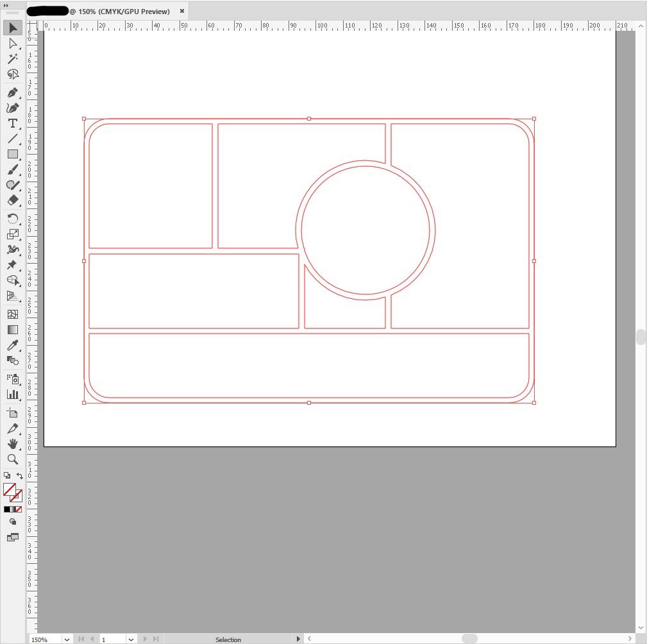Apply Gradient mode button

(13, 509)
